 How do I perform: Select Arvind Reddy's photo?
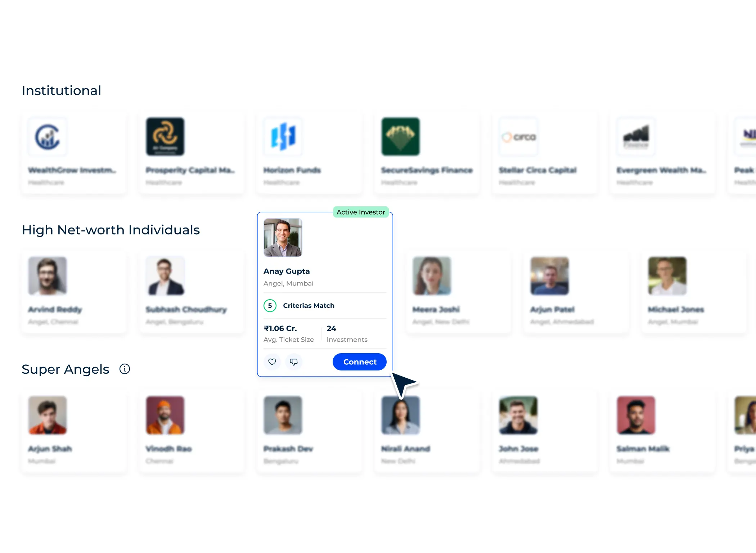(x=48, y=276)
